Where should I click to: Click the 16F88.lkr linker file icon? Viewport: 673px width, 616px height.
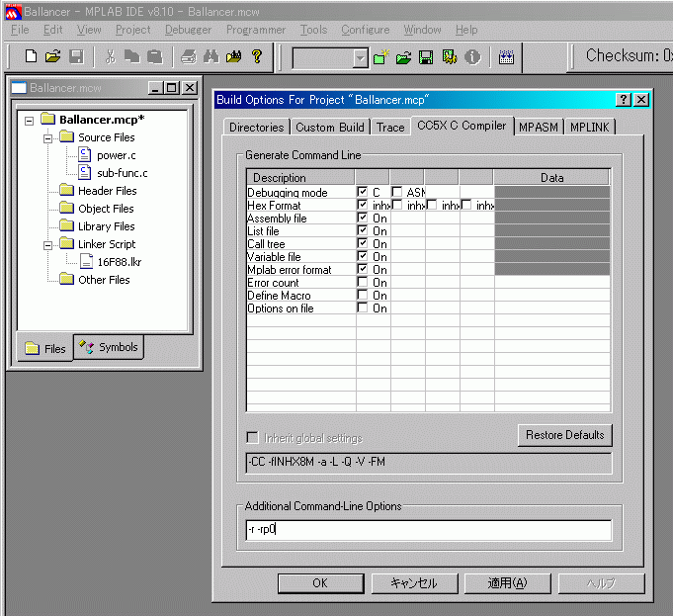click(87, 261)
